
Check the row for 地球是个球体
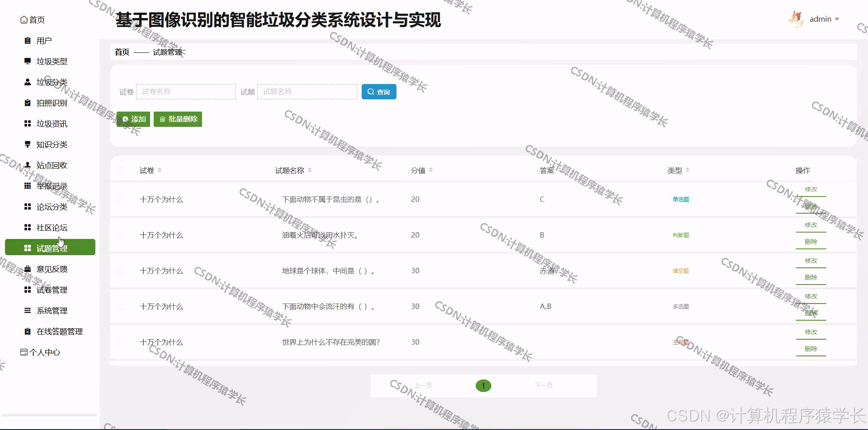click(120, 271)
